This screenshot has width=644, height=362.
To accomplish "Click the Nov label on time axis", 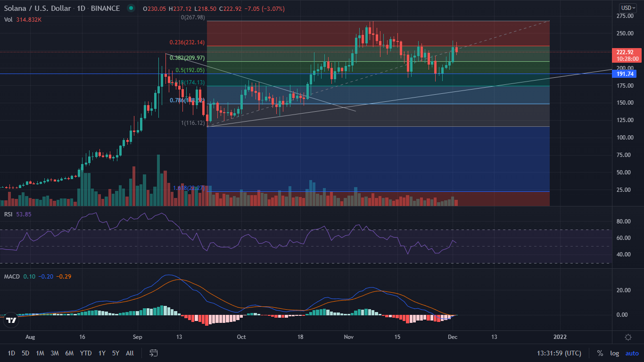I will pyautogui.click(x=349, y=337).
